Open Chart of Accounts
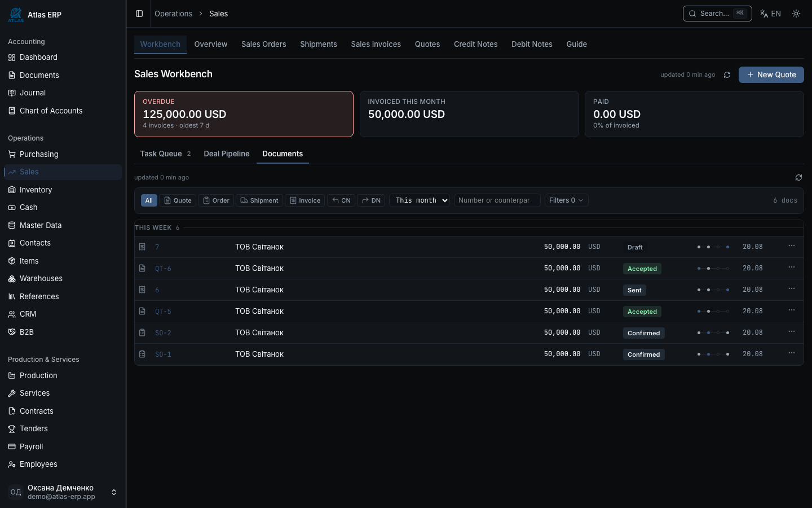Image resolution: width=812 pixels, height=508 pixels. coord(63,111)
